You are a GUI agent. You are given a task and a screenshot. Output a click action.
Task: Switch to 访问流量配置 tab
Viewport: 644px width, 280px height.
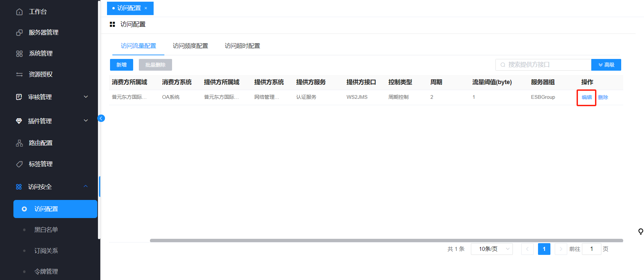click(x=138, y=46)
